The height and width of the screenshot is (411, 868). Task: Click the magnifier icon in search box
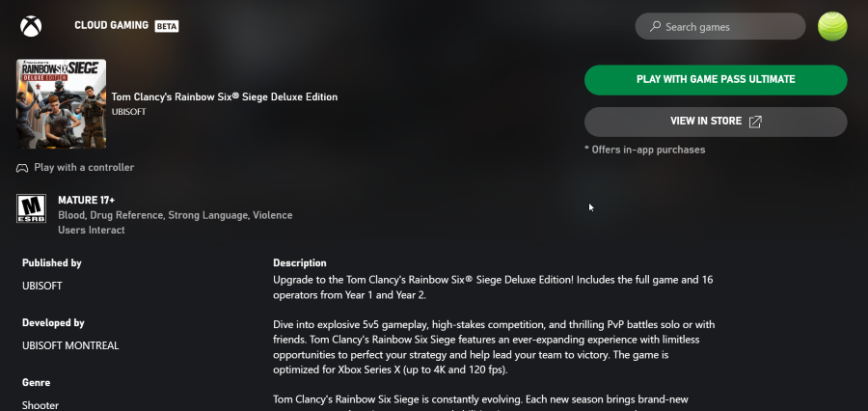[x=655, y=27]
